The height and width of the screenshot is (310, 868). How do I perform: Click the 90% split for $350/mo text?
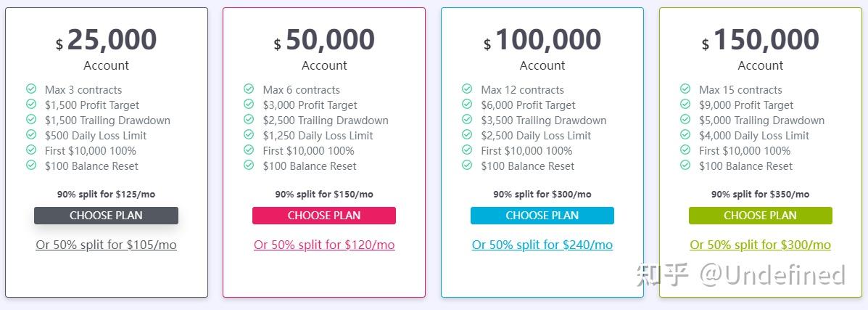click(761, 194)
